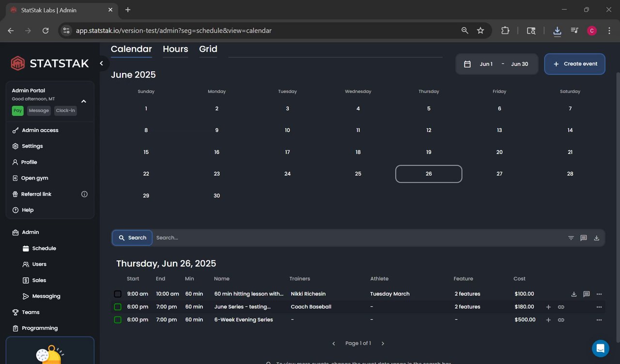
Task: Check the box for the 9:00 am event
Action: 118,294
